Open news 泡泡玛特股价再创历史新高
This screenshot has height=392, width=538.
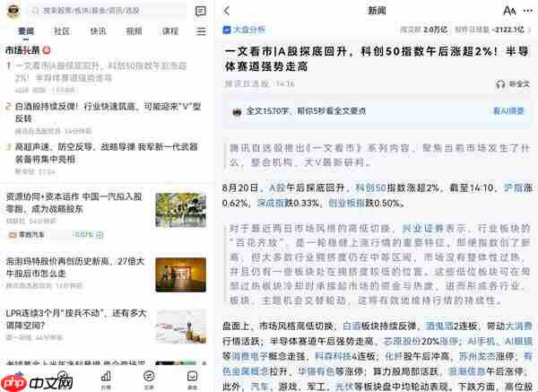pos(74,267)
